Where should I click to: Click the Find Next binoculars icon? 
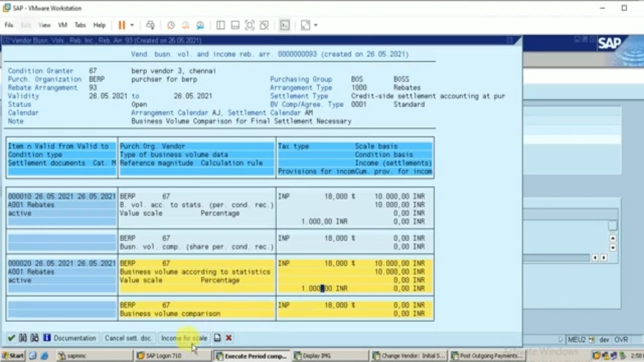pyautogui.click(x=34, y=338)
